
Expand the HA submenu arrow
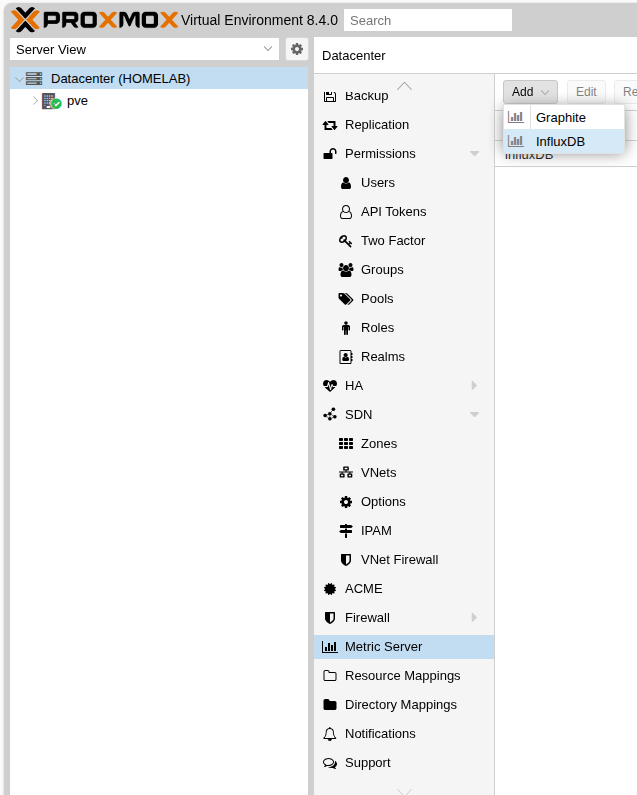474,385
